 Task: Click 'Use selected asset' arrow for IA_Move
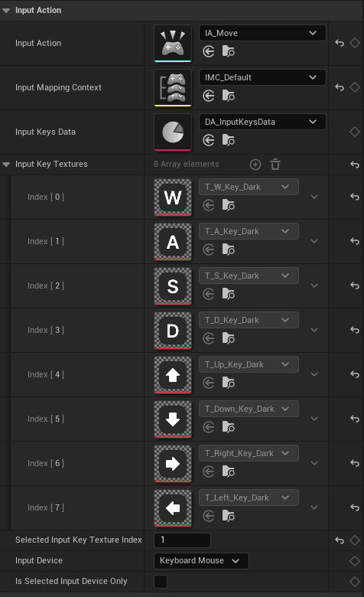[x=209, y=51]
